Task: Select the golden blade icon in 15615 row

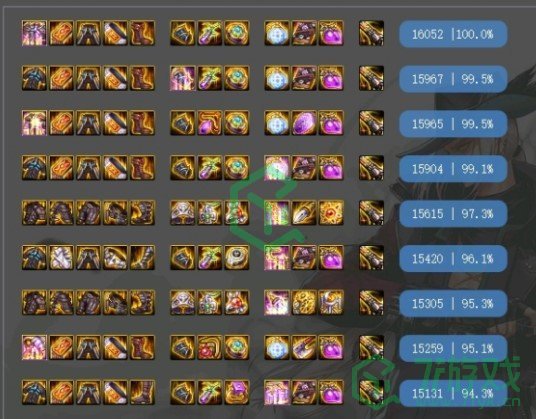Action: pos(304,213)
